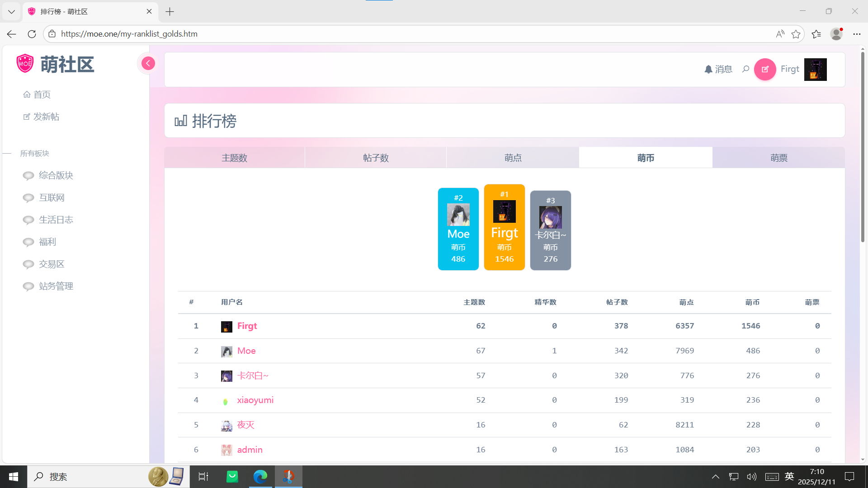Add page to favorites star icon

tap(796, 34)
